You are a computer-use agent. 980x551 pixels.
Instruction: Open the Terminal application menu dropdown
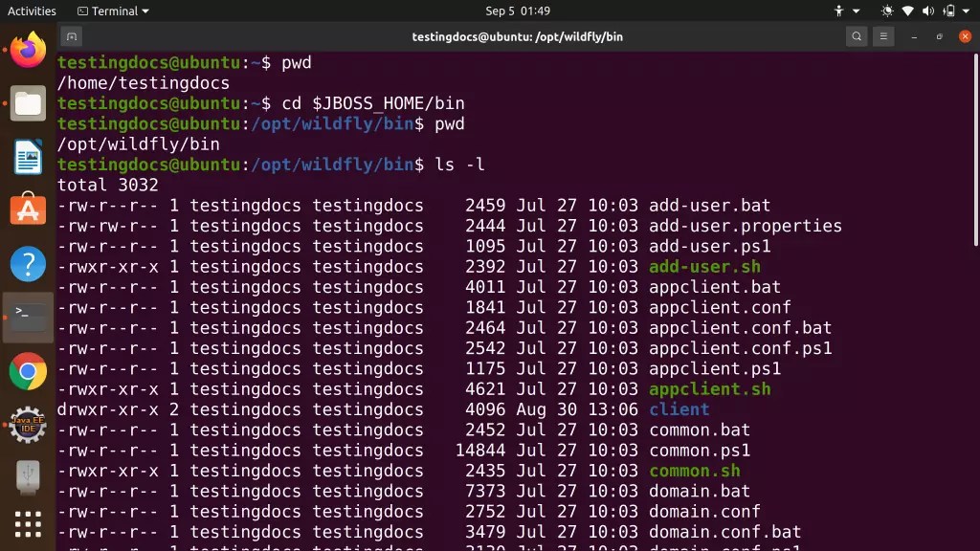tap(117, 11)
